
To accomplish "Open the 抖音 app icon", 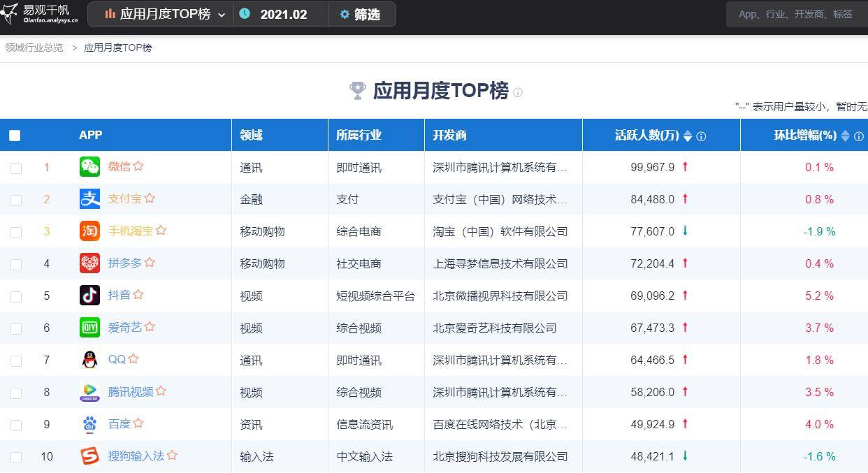I will tap(89, 295).
